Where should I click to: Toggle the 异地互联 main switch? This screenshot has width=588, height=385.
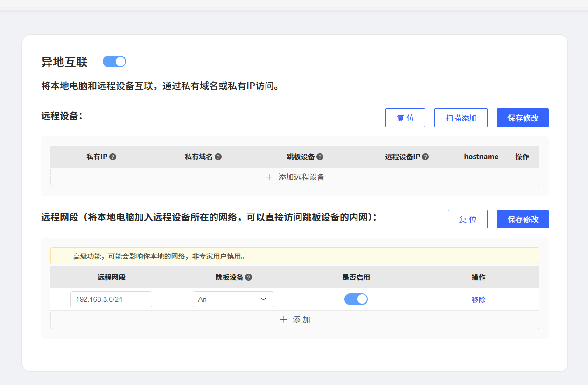pyautogui.click(x=114, y=62)
